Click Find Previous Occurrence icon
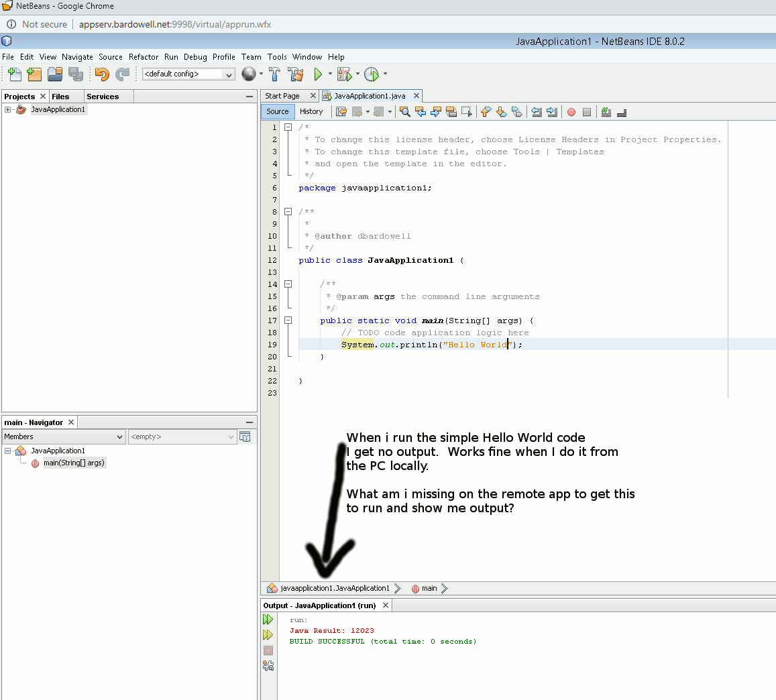The image size is (776, 700). pos(420,112)
